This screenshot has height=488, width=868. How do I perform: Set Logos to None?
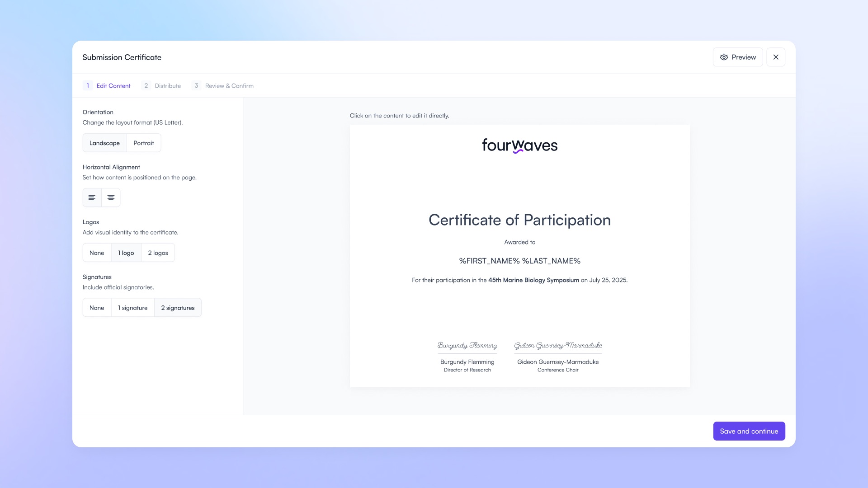click(x=97, y=253)
